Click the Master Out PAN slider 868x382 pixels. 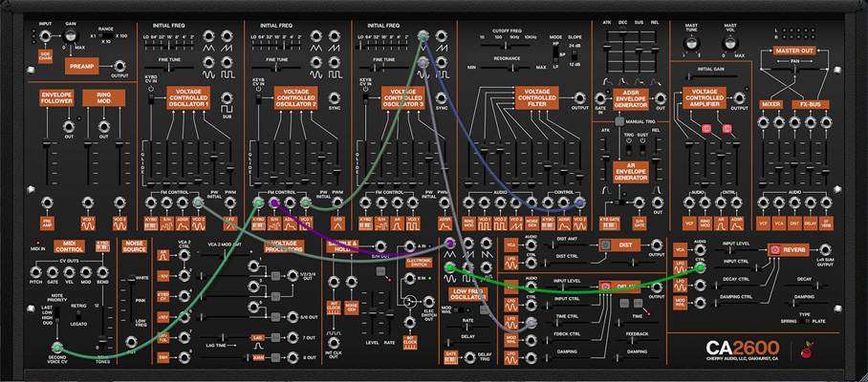coord(794,69)
